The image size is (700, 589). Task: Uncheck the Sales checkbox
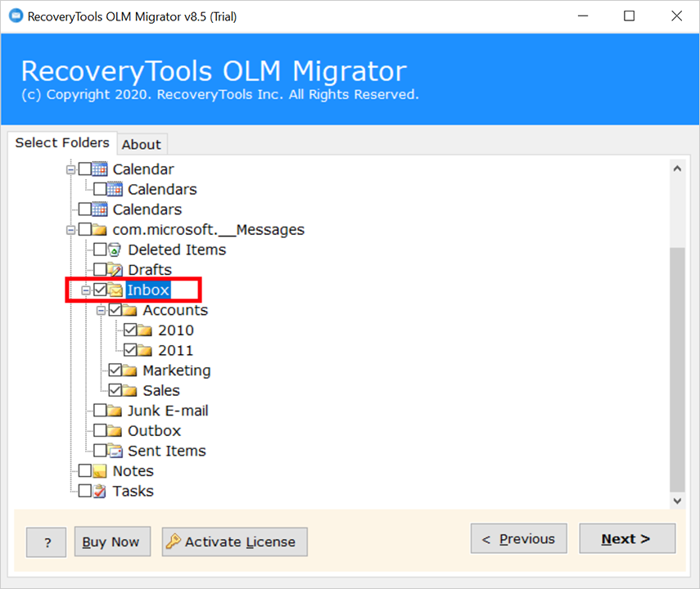point(115,390)
